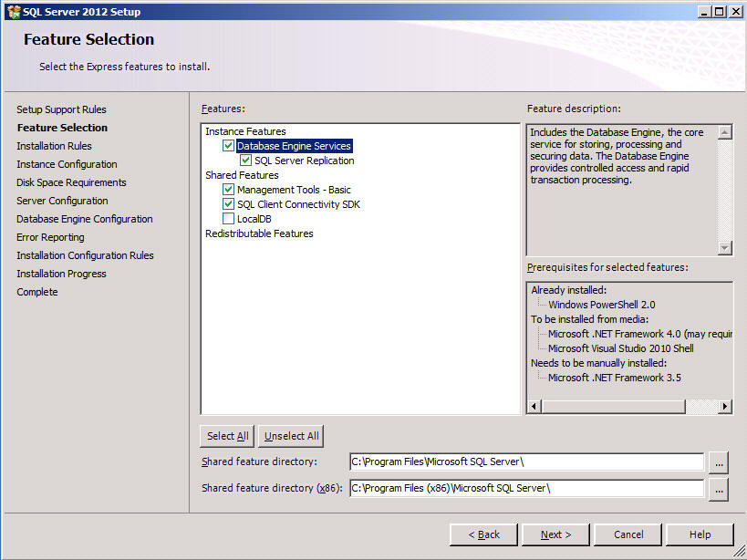The height and width of the screenshot is (560, 747).
Task: Enable the LocalDB checkbox
Action: coord(228,219)
